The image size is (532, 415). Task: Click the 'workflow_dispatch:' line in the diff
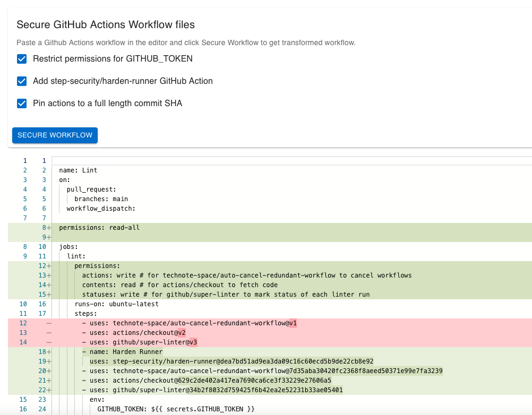pos(101,209)
